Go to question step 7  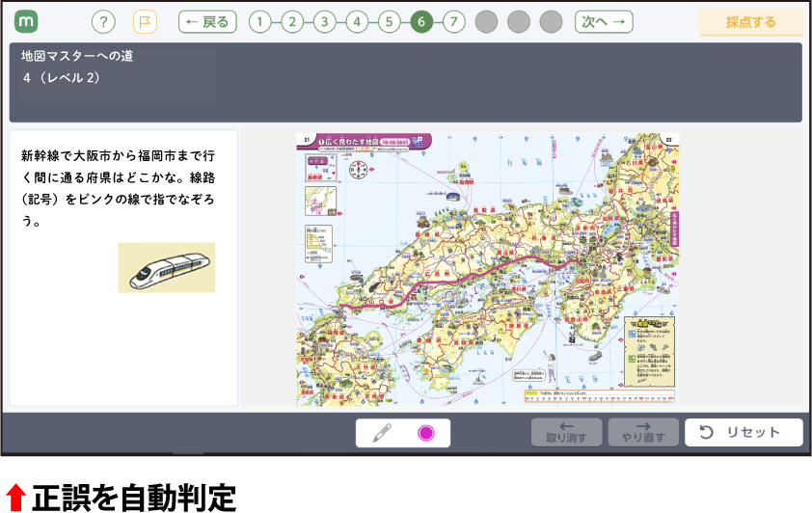coord(453,22)
